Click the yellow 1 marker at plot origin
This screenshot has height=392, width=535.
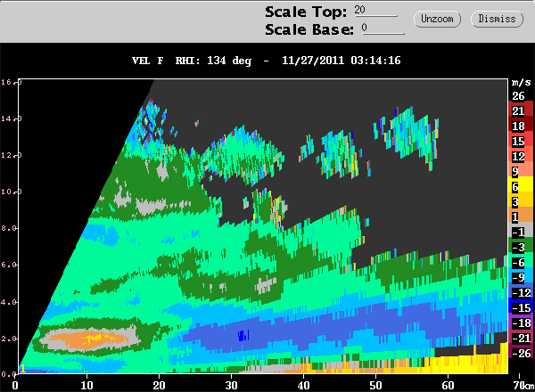click(x=23, y=369)
